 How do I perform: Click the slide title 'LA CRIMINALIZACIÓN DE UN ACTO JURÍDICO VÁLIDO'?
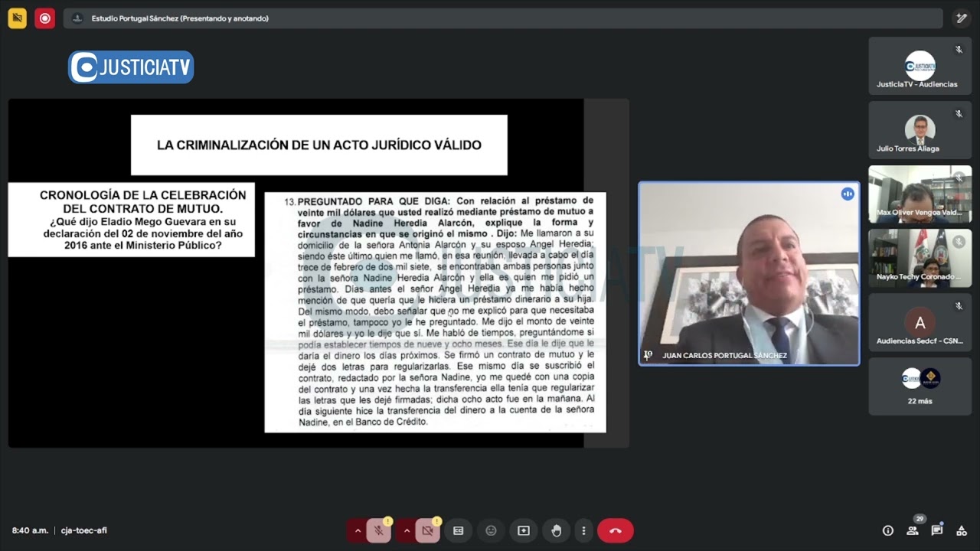click(319, 145)
